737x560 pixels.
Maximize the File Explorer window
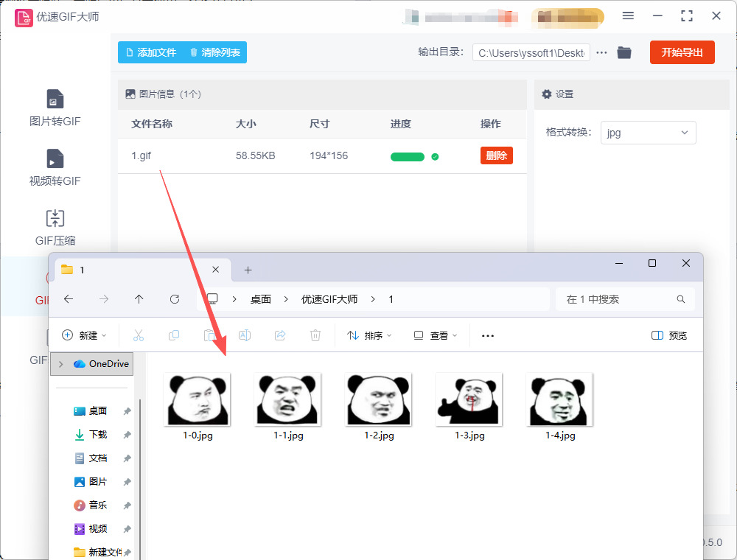tap(652, 263)
